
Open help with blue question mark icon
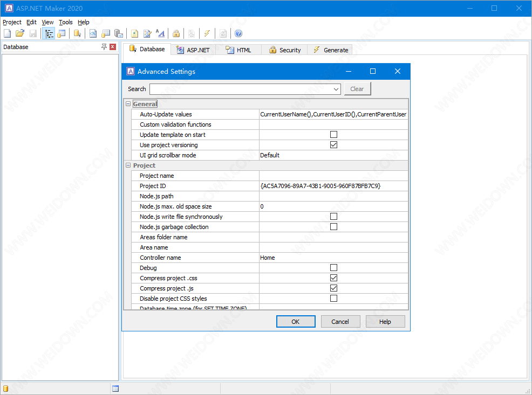(238, 33)
